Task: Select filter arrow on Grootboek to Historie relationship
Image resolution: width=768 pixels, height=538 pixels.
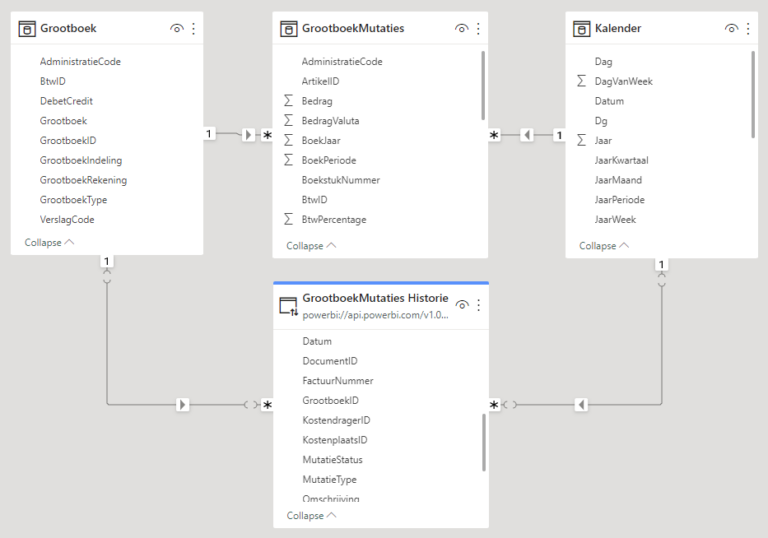Action: pos(182,405)
